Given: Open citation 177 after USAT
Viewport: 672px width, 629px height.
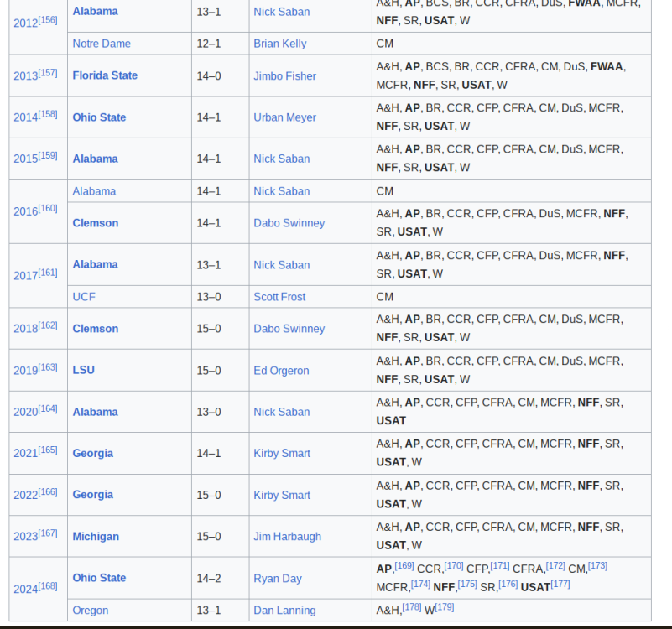Looking at the screenshot, I should point(560,584).
